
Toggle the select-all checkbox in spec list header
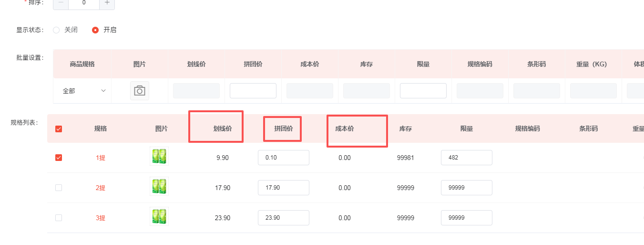click(x=59, y=128)
